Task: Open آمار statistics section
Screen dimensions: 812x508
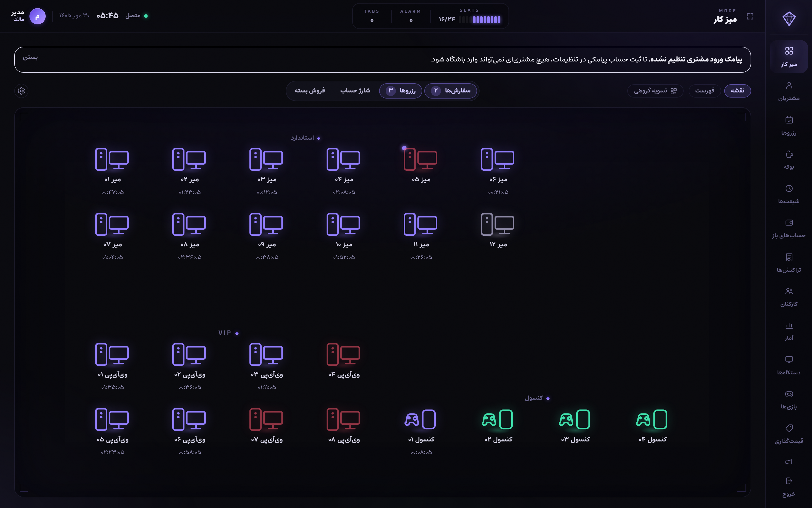Action: coord(788,331)
